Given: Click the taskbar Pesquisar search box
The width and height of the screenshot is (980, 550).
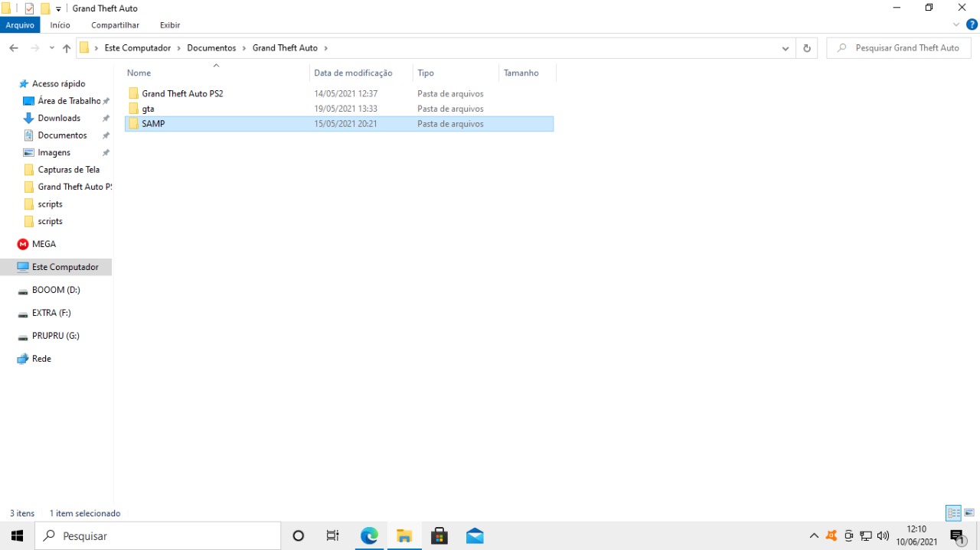Looking at the screenshot, I should (x=158, y=536).
